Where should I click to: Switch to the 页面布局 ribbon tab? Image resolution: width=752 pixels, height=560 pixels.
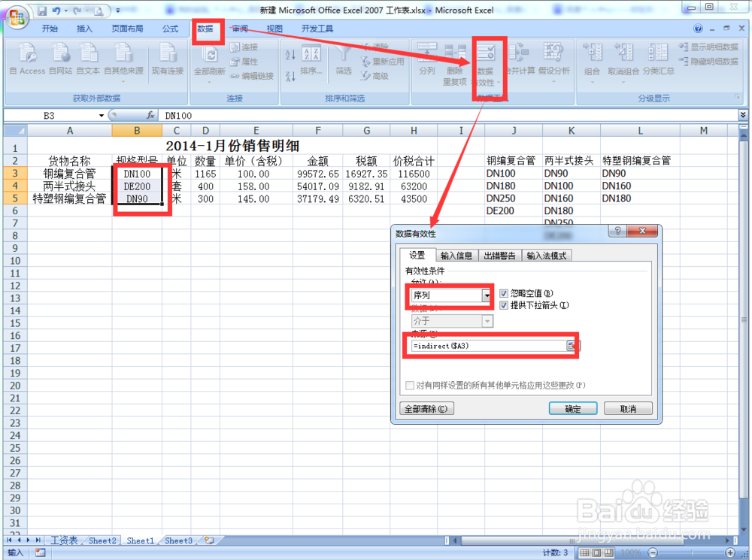click(127, 29)
